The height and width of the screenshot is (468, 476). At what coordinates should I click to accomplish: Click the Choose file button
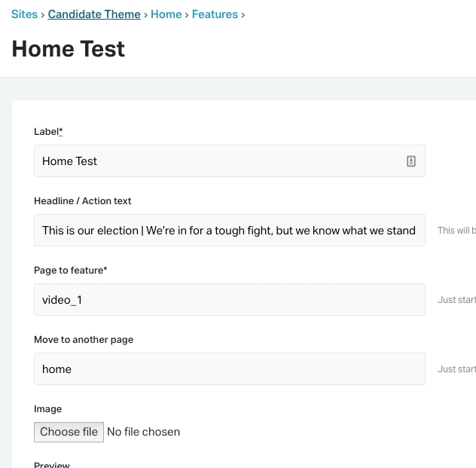(x=69, y=432)
